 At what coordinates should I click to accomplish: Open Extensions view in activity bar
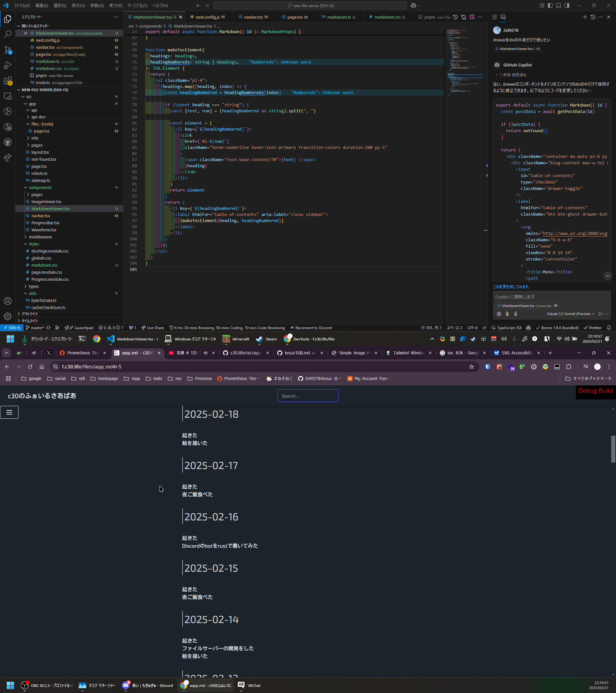click(7, 81)
